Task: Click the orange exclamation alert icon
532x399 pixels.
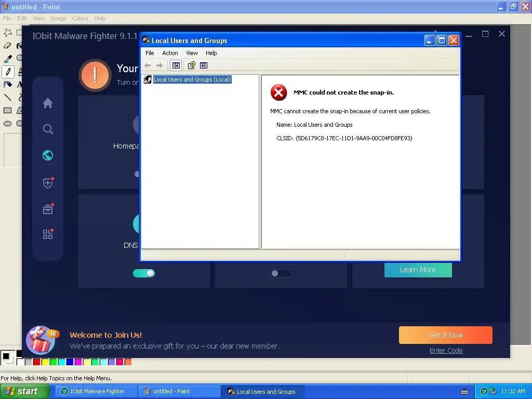Action: 95,75
